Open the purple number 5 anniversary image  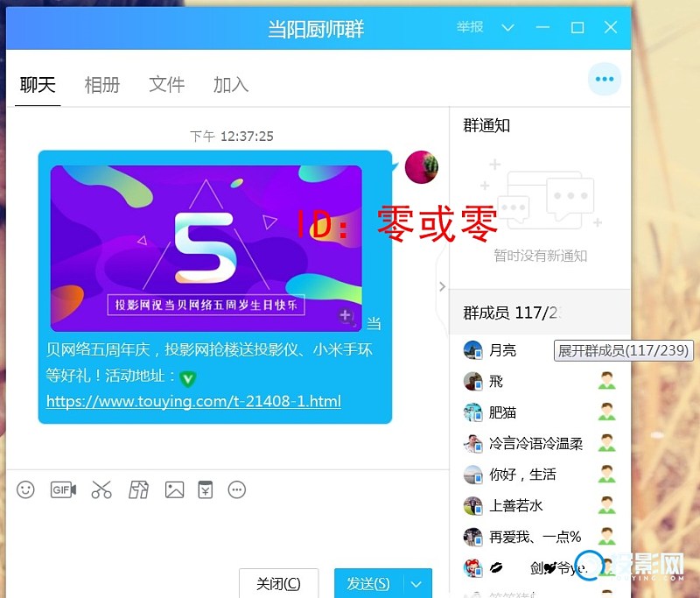tap(206, 249)
